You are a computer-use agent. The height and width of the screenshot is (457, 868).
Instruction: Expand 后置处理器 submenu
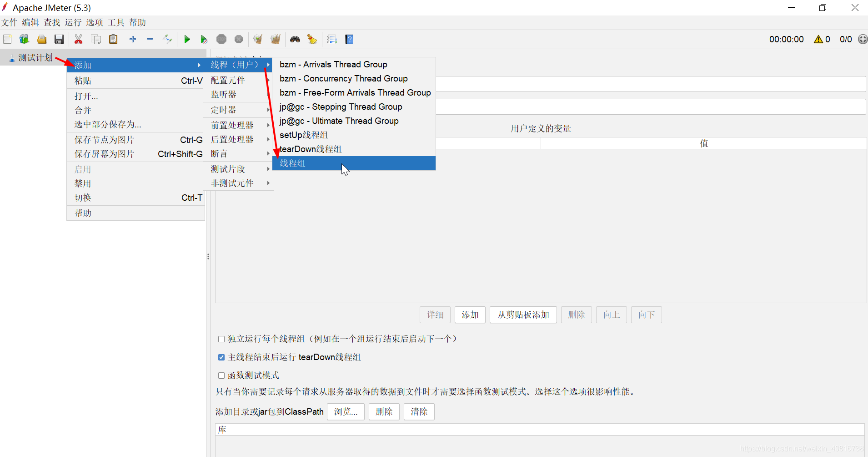237,139
